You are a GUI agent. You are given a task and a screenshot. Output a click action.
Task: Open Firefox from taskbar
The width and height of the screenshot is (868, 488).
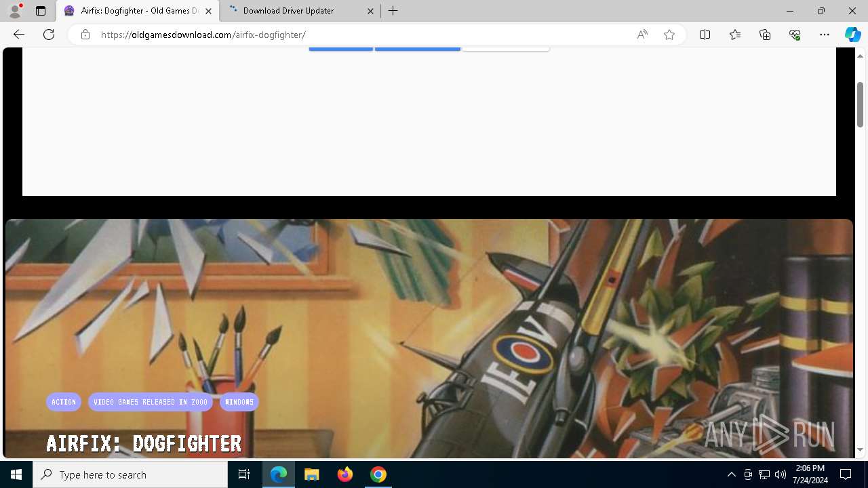tap(345, 474)
